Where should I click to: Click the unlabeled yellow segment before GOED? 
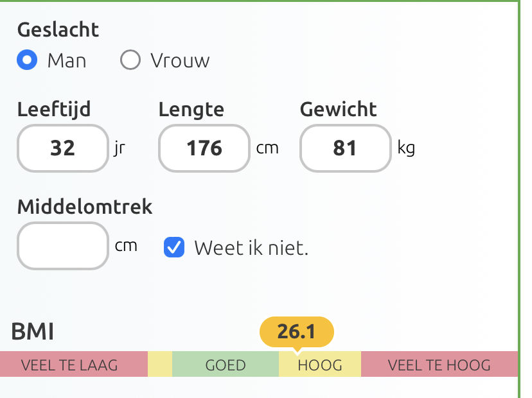coord(160,365)
